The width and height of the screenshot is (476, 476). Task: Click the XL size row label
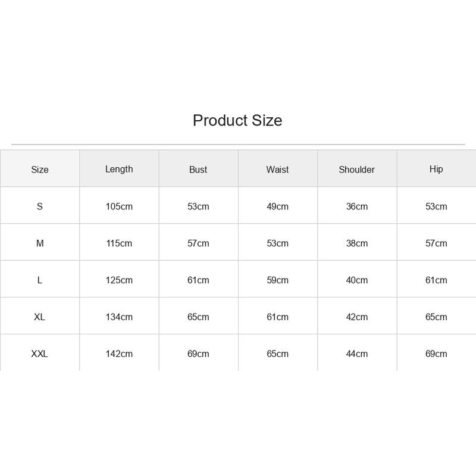coord(40,317)
